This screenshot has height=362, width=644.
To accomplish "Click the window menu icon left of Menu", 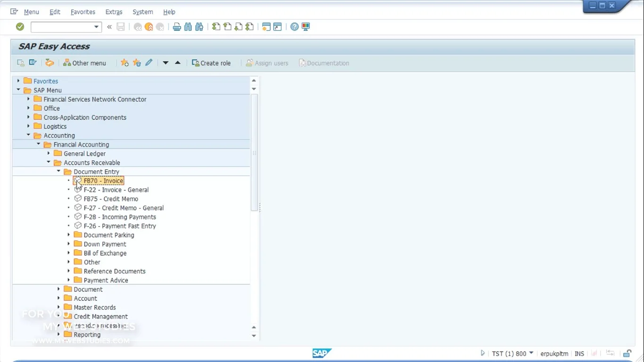I will 14,12.
